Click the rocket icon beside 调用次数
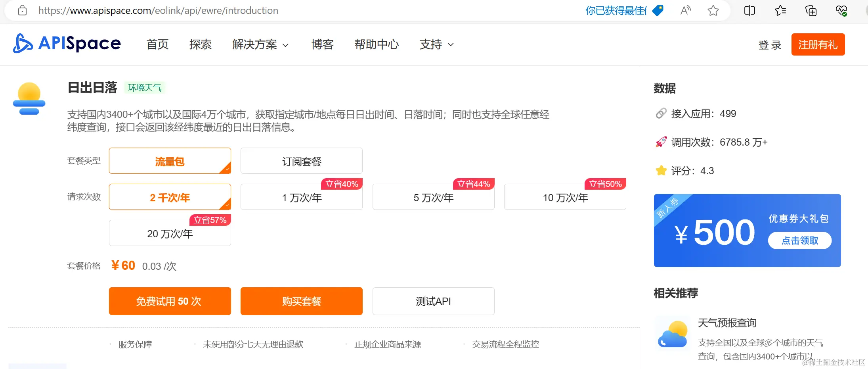This screenshot has height=369, width=868. 661,142
